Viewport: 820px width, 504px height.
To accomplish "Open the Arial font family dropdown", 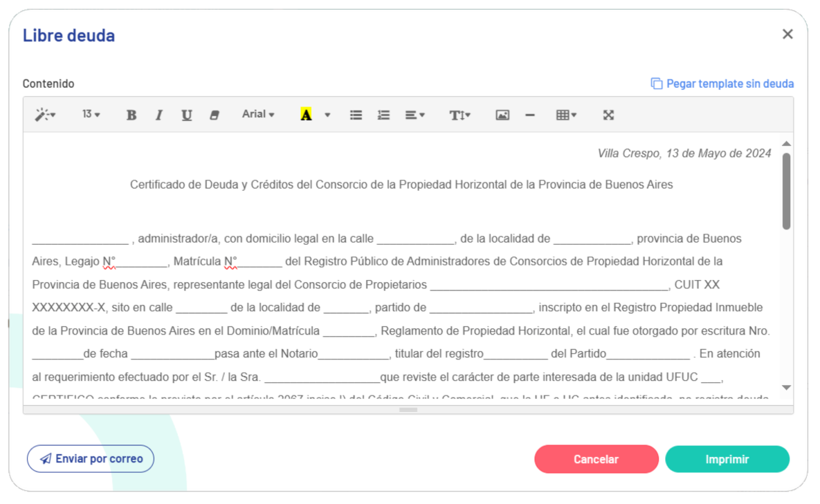I will pyautogui.click(x=258, y=114).
